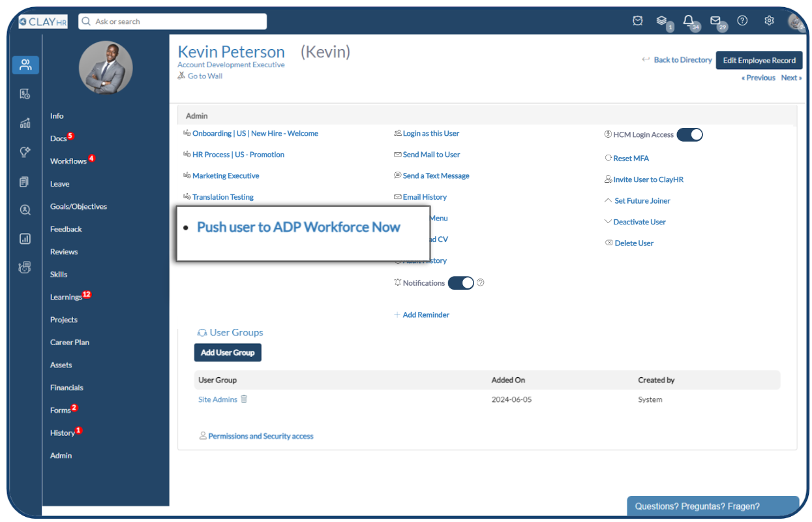This screenshot has width=812, height=522.
Task: Open the help question mark icon
Action: pyautogui.click(x=742, y=21)
